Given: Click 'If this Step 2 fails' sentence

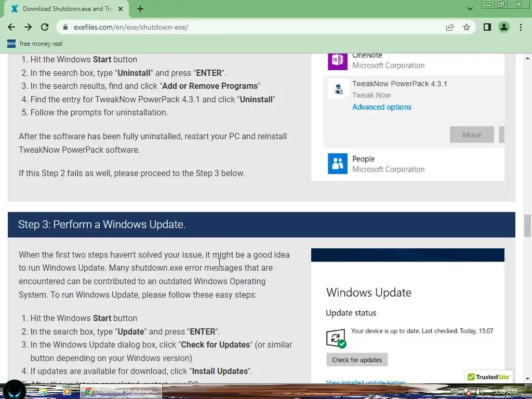Looking at the screenshot, I should click(131, 174).
